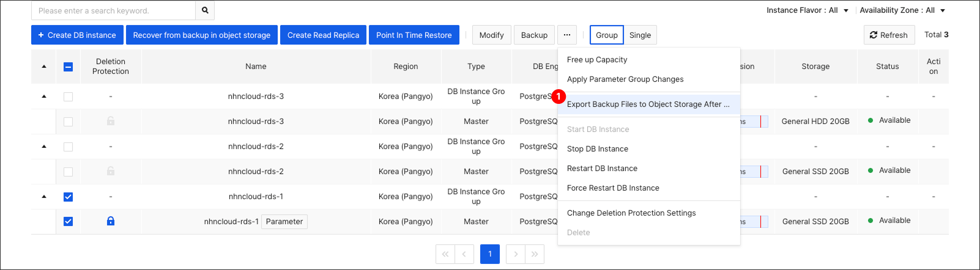Click the Deletion Protection column header
980x270 pixels.
[x=111, y=67]
